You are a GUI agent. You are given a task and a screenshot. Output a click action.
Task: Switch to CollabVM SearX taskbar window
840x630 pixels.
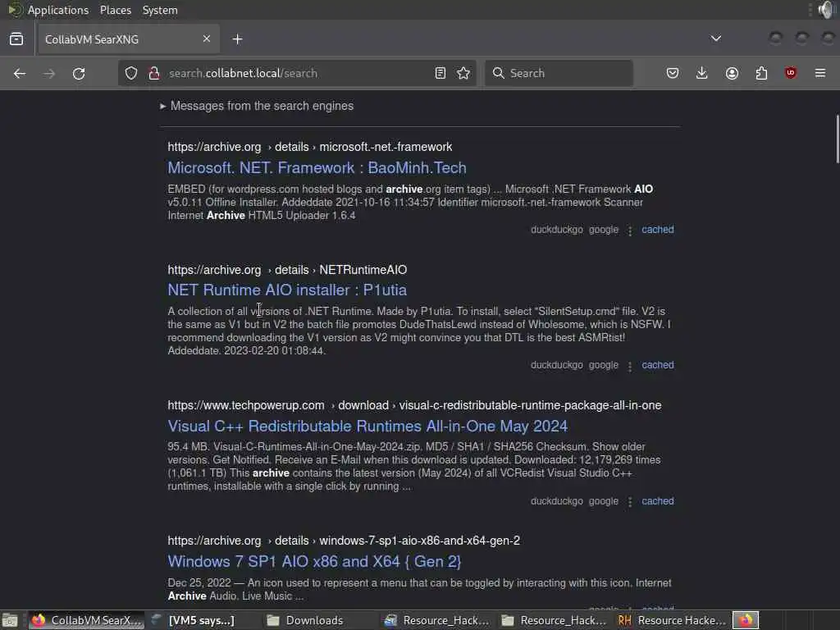coord(85,620)
